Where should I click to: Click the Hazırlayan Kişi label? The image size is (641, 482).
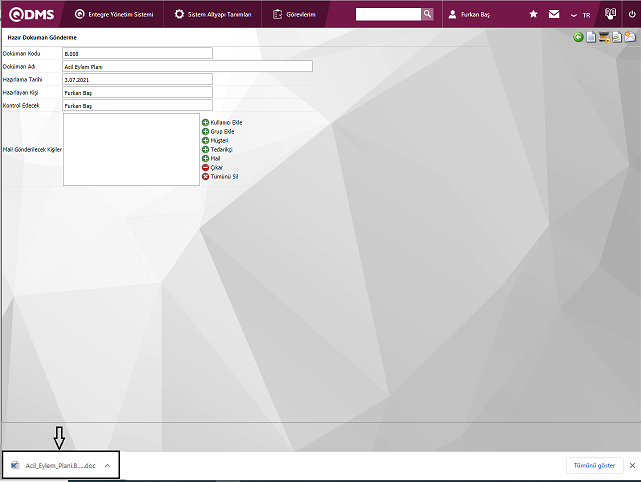coord(20,92)
